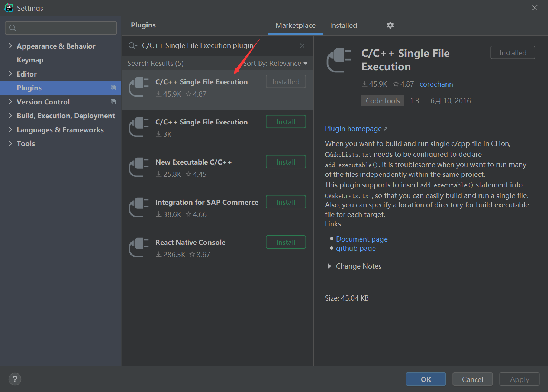548x392 pixels.
Task: Install the React Native Console plugin
Action: [286, 242]
